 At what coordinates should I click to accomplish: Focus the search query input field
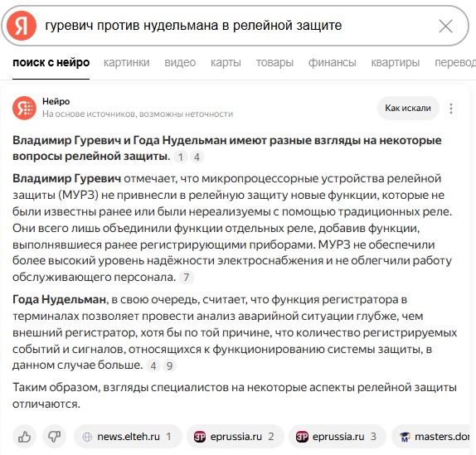tap(237, 26)
